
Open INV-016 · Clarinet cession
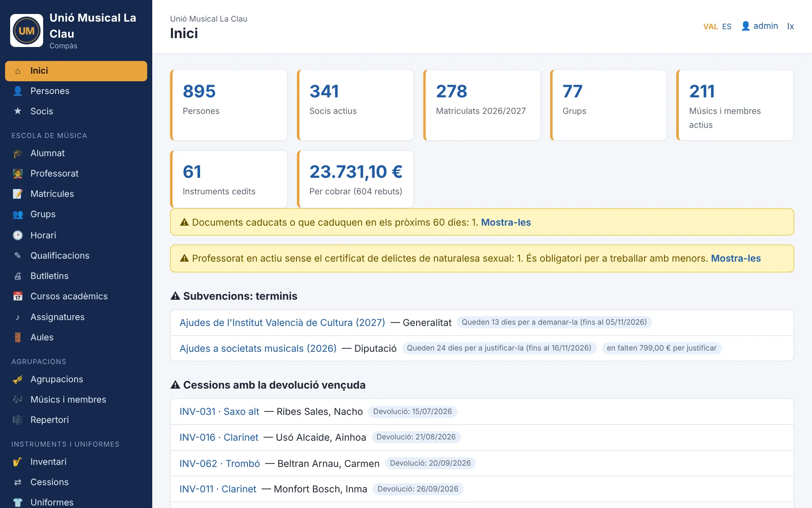click(219, 437)
